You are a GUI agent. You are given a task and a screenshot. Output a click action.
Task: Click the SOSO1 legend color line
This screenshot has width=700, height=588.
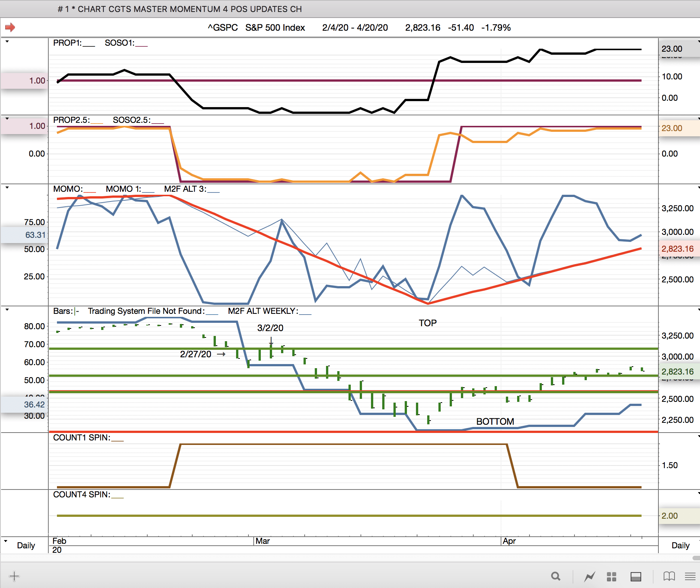(142, 45)
